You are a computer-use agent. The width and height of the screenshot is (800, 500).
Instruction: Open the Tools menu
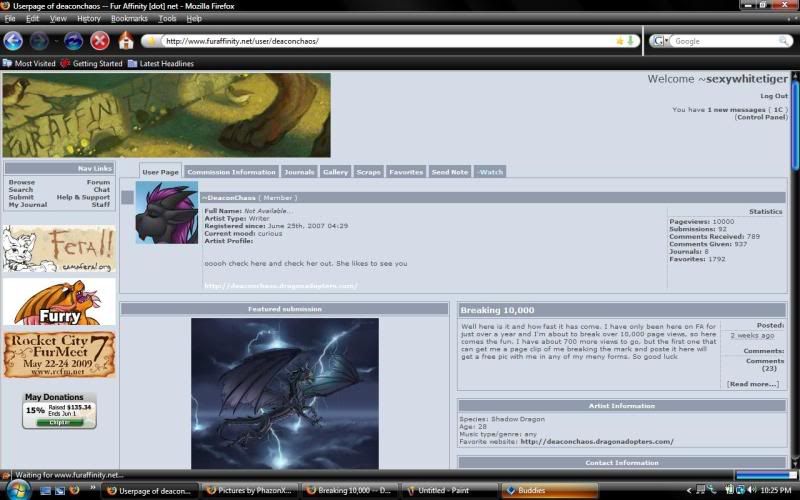click(167, 18)
